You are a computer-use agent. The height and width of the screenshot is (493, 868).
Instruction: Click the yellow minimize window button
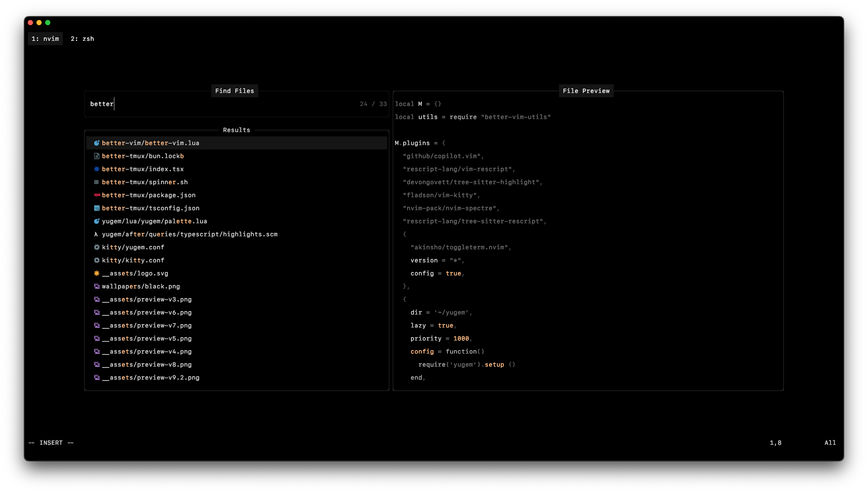pos(39,23)
